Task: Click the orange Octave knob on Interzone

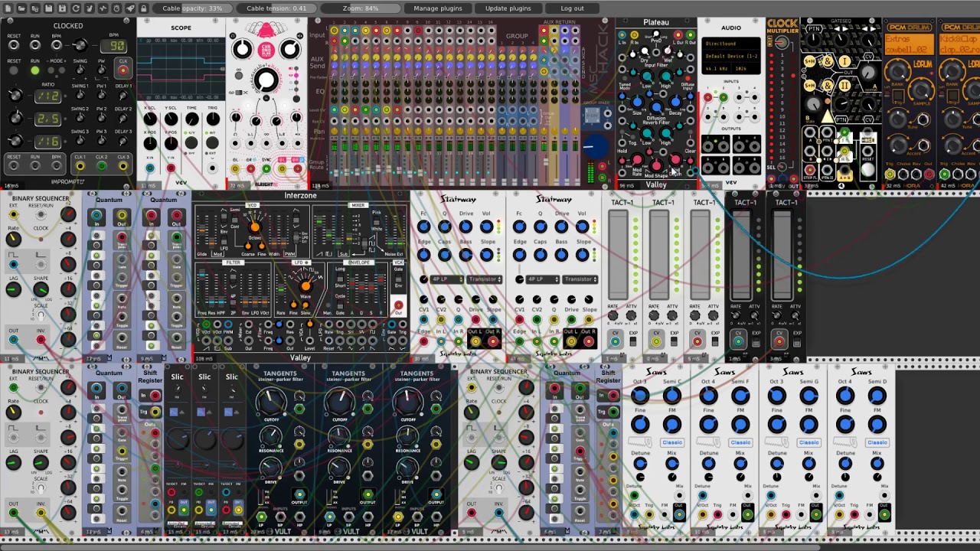Action: [x=255, y=227]
